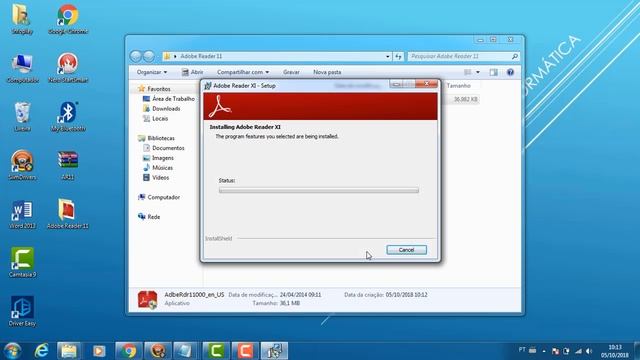
Task: Click the volume icon in system tray
Action: (589, 351)
